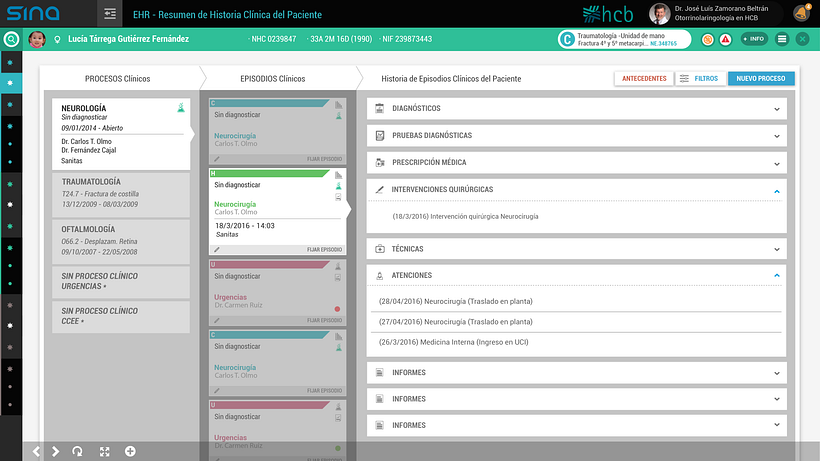Screen dimensions: 820x461
Task: Collapse the side menu via header icon
Action: point(110,14)
